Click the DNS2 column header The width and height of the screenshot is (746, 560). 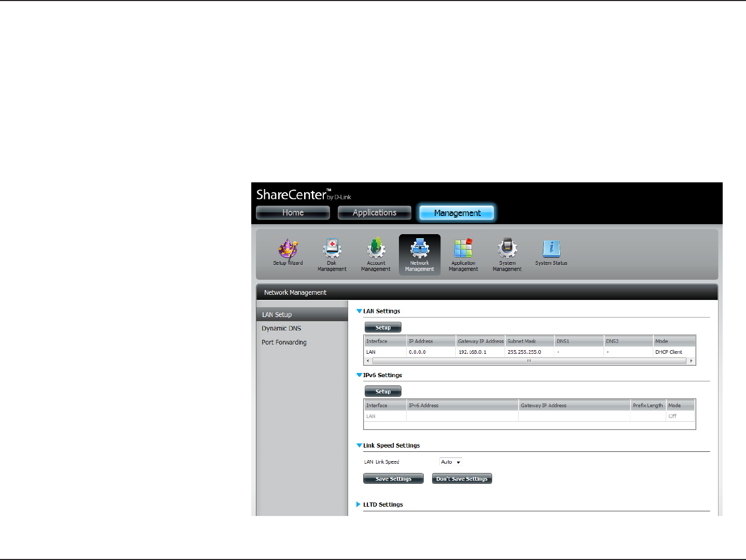(628, 341)
